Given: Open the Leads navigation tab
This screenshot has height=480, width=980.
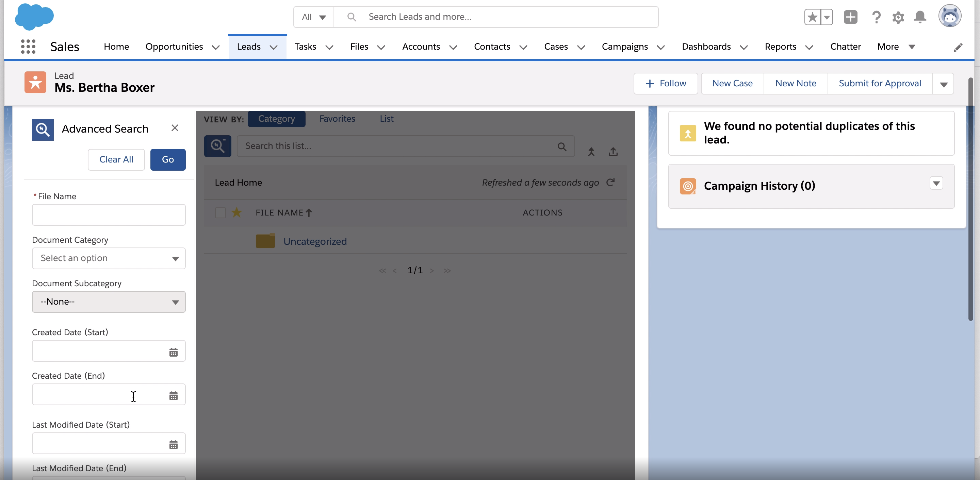Looking at the screenshot, I should click(x=249, y=46).
